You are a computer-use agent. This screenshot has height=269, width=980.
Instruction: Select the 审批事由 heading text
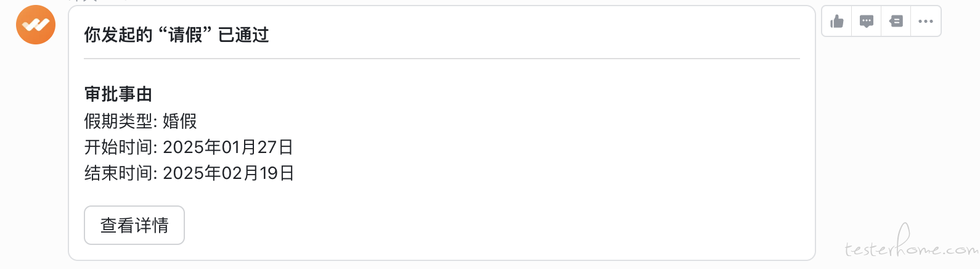click(x=118, y=94)
